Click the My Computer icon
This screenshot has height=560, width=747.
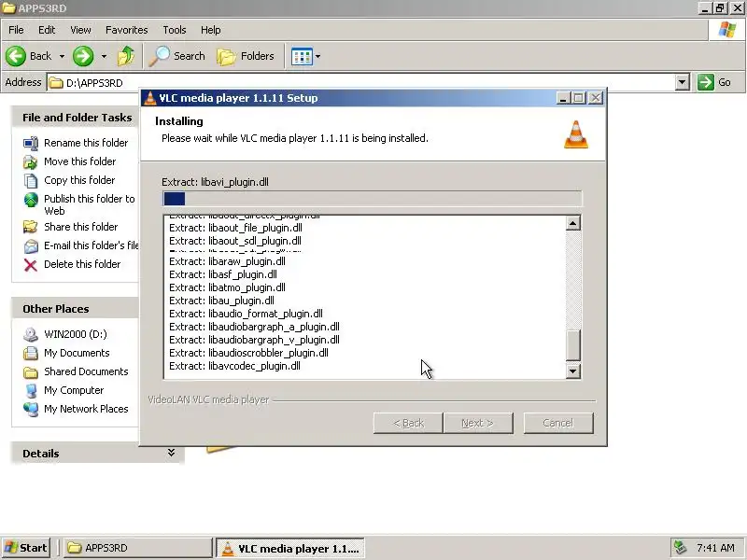31,390
